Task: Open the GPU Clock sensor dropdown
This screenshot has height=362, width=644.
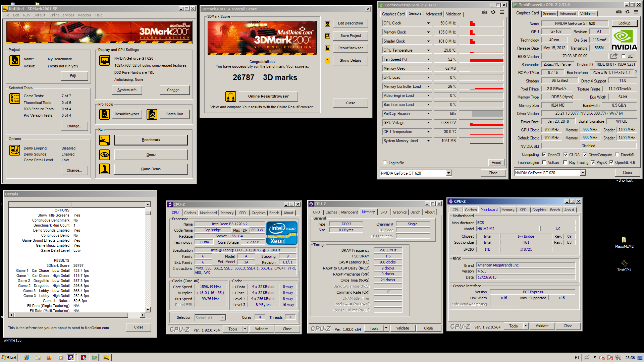Action: tap(428, 23)
